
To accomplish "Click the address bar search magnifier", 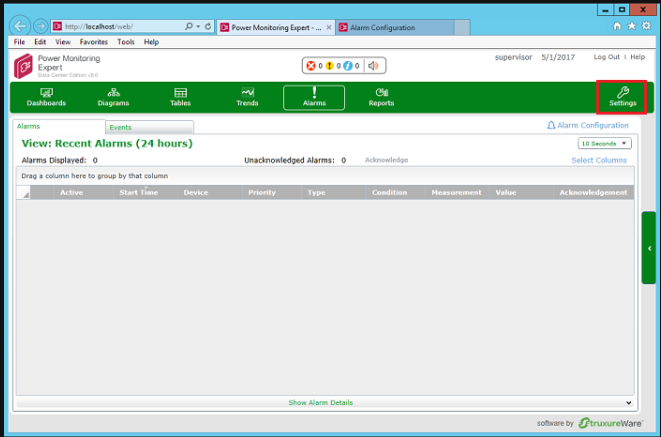I will 189,26.
